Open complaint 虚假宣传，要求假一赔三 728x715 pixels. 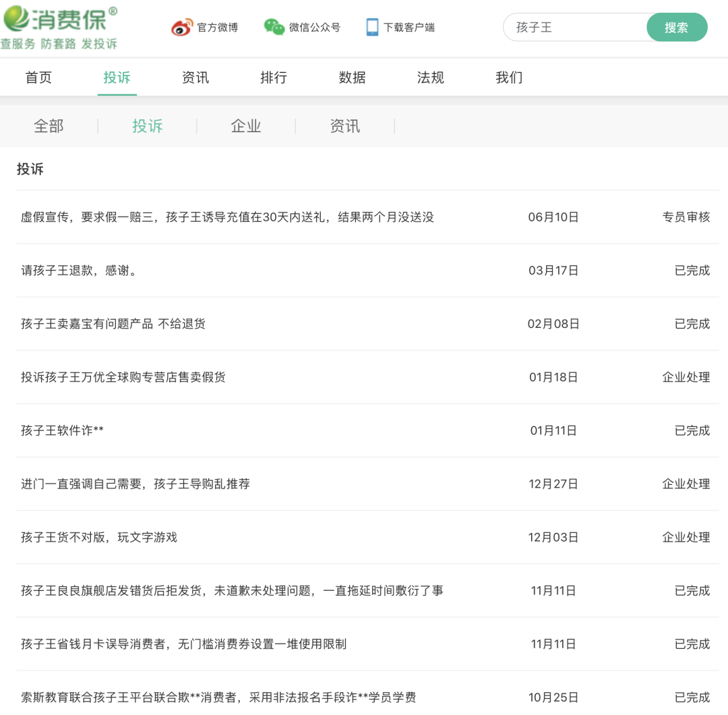pyautogui.click(x=228, y=217)
